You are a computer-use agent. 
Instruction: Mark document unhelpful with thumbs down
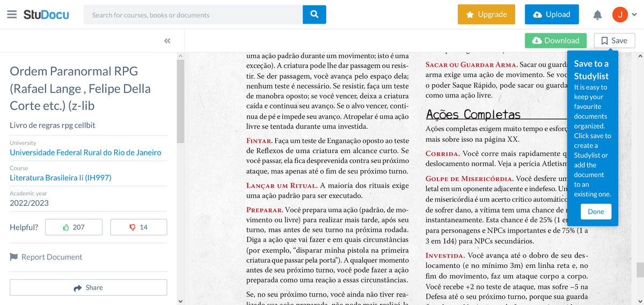point(138,227)
